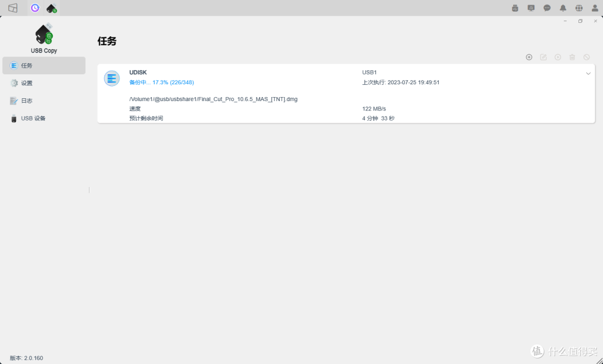Click the 版本: 2.0.160 text
The width and height of the screenshot is (603, 364).
click(27, 358)
